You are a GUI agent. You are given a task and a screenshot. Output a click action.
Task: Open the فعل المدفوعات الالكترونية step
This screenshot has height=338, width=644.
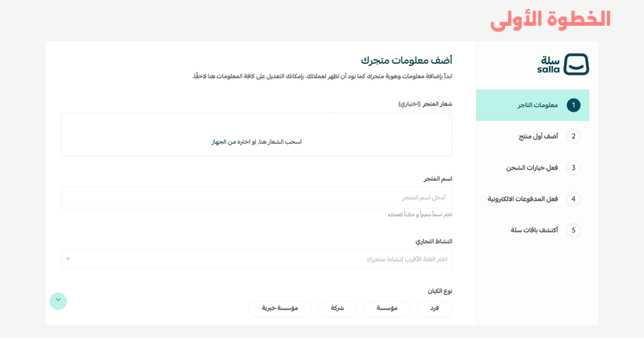pyautogui.click(x=523, y=199)
